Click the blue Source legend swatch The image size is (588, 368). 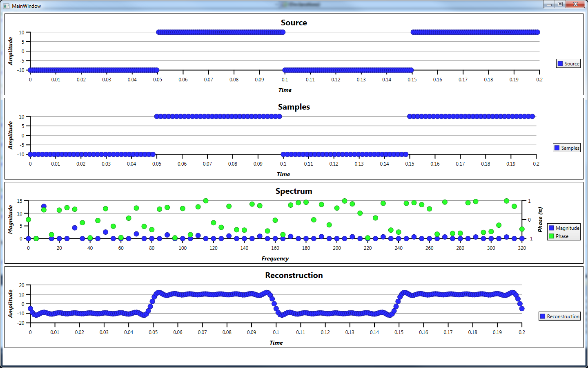click(560, 63)
